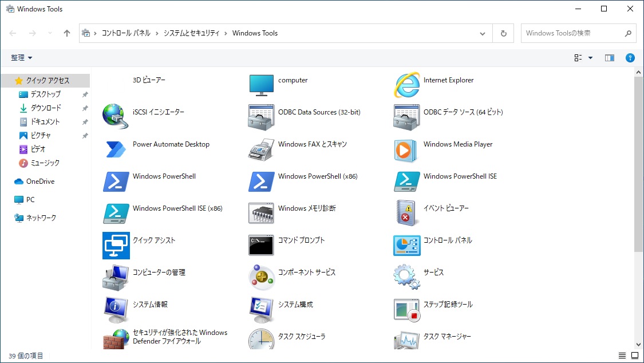Open システム情報 icon
The image size is (644, 363).
click(x=116, y=310)
